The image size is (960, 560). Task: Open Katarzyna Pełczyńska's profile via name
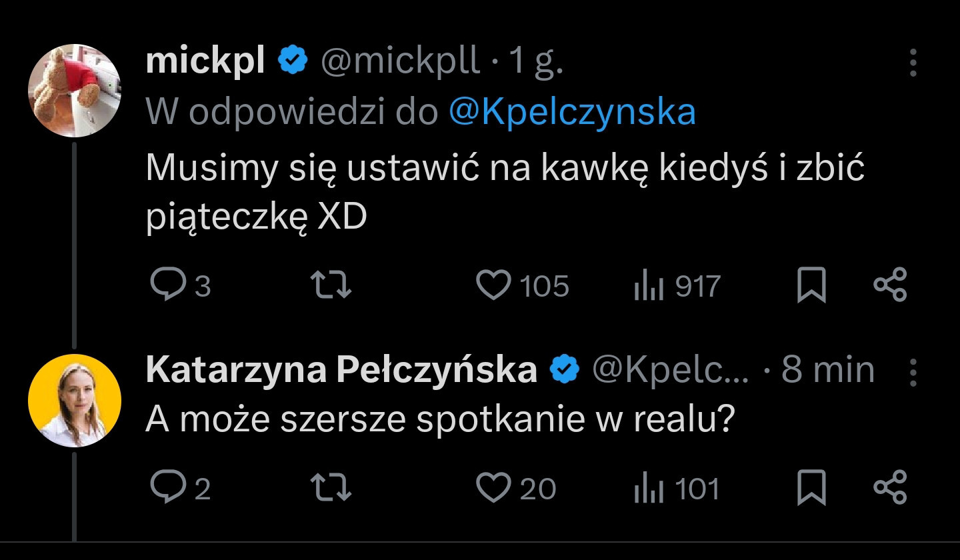tap(341, 370)
